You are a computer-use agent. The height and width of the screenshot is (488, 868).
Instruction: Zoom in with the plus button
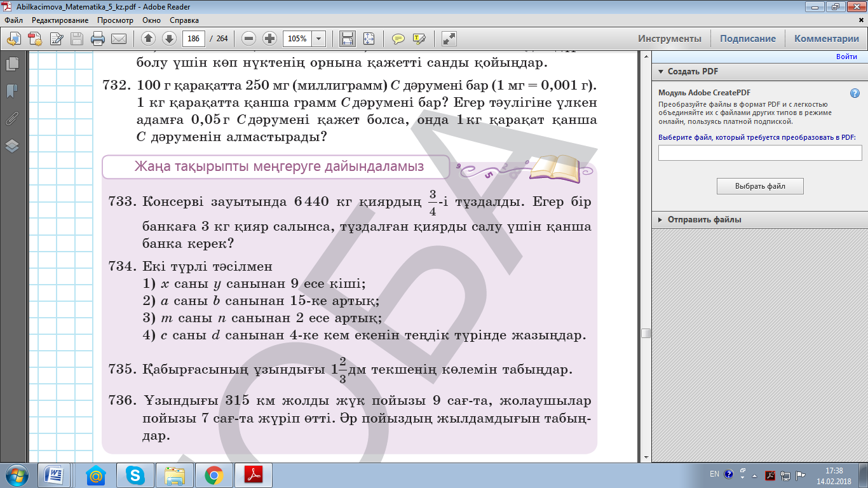pos(269,39)
